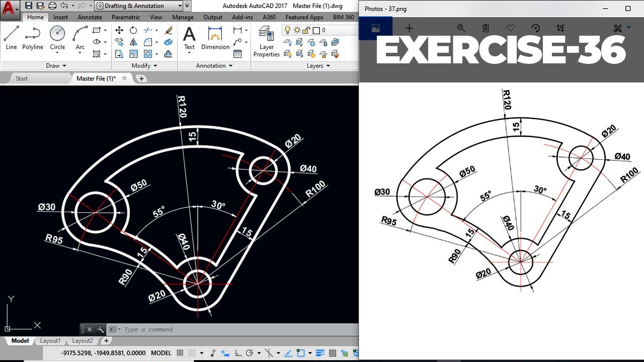Open the Drafting & Annotation workspace dropdown
This screenshot has height=362, width=644.
(139, 6)
